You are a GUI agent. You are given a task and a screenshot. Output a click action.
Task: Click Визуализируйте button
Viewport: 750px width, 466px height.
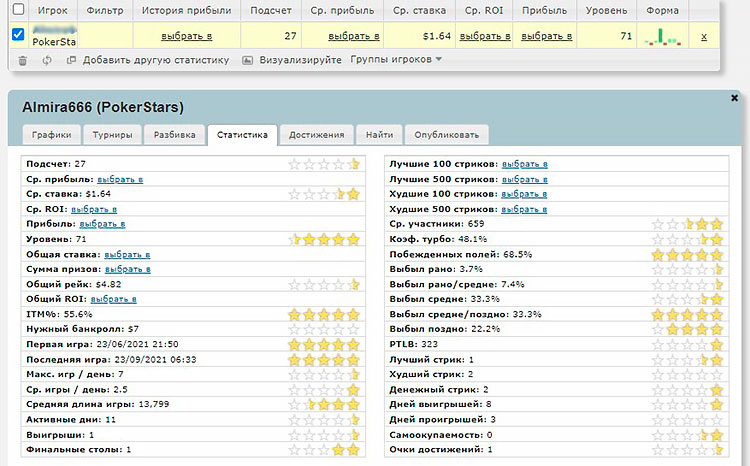click(x=300, y=60)
